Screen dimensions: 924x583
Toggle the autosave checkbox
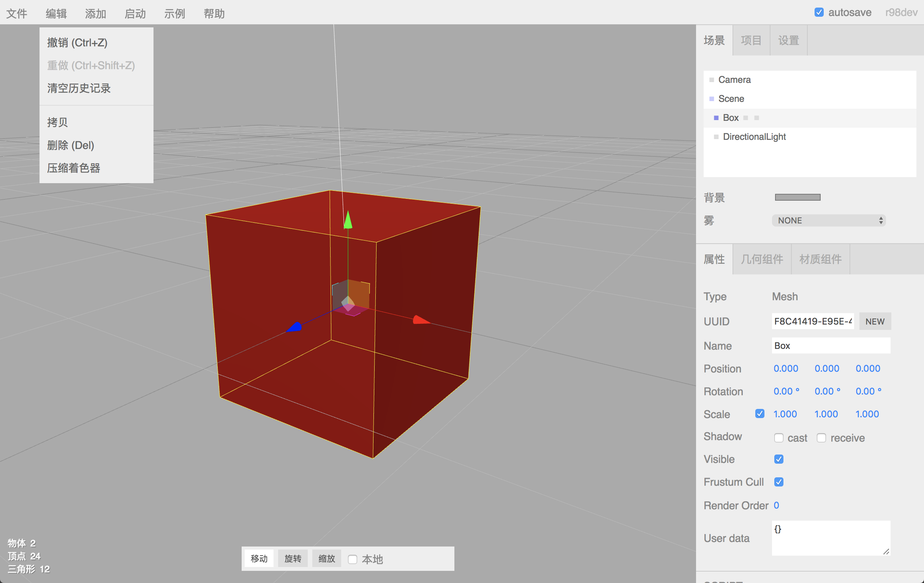tap(819, 12)
